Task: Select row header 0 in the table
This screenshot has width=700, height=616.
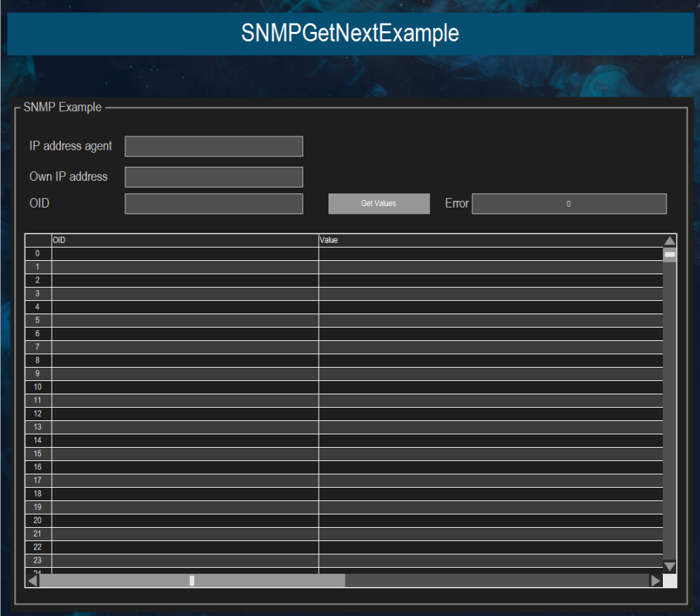Action: (36, 253)
